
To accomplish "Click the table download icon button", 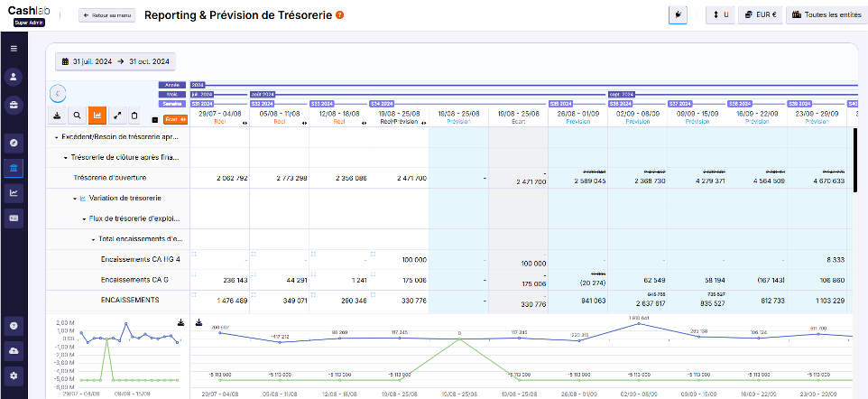I will (x=58, y=116).
